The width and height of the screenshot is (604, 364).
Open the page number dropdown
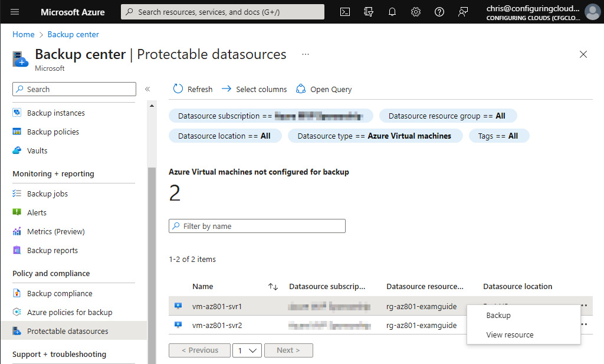(x=247, y=350)
